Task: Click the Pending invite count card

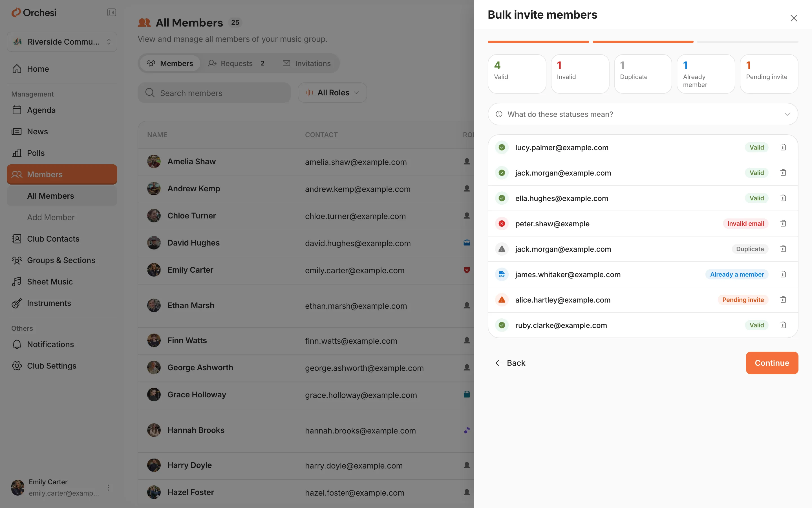Action: point(769,74)
